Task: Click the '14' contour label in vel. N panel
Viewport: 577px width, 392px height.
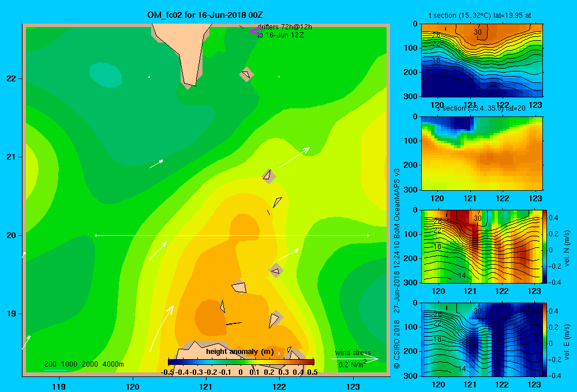Action: tap(462, 276)
